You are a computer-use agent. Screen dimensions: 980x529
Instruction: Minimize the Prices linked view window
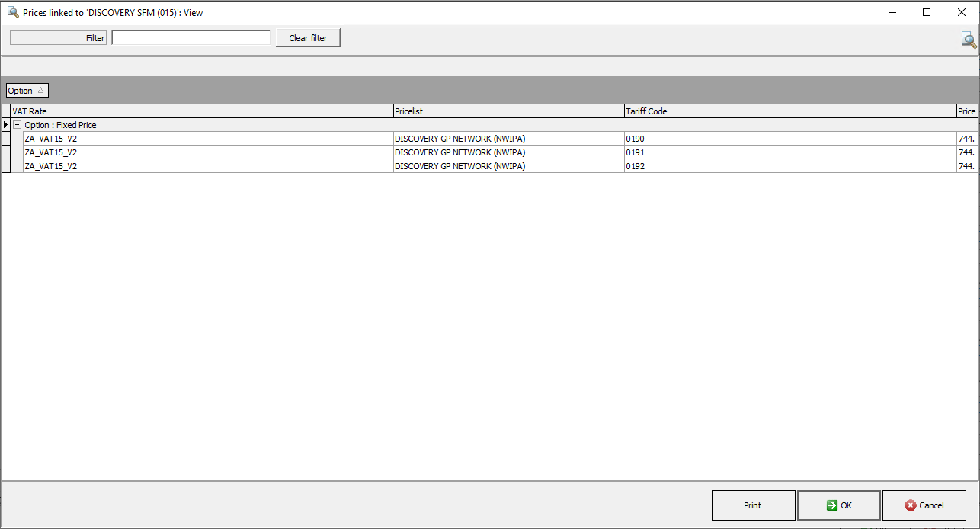(x=892, y=12)
